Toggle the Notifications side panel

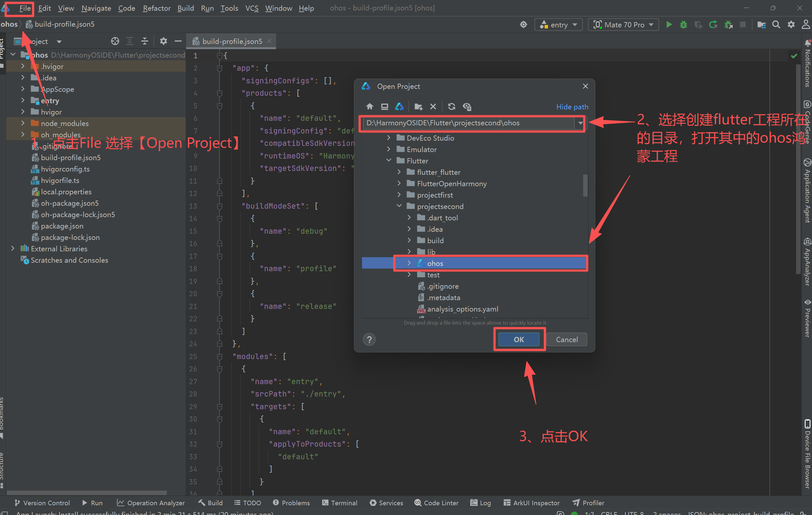point(807,64)
